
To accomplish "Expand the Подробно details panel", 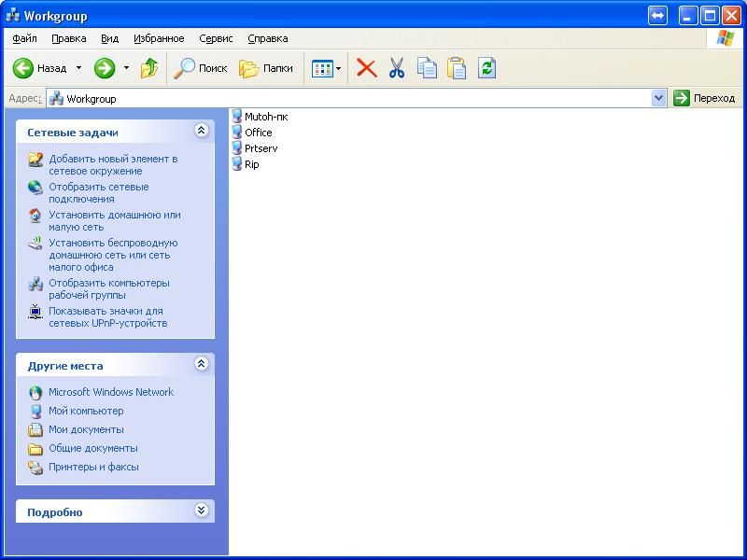I will [201, 511].
